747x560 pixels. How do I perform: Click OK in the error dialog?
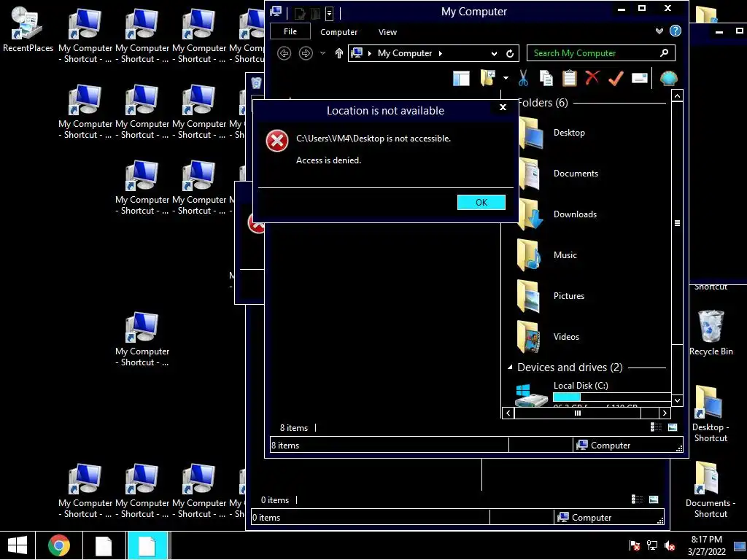(x=481, y=203)
